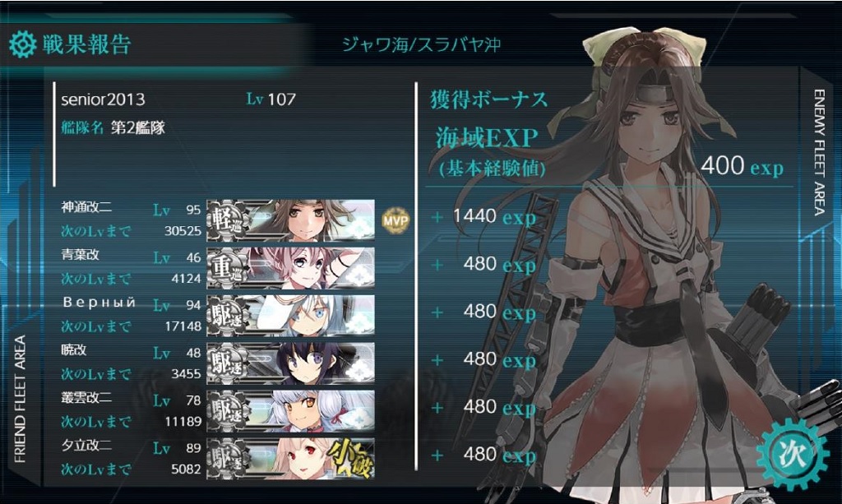
Task: Click the 駆逐 icon on 暁改's banner
Action: (x=229, y=363)
